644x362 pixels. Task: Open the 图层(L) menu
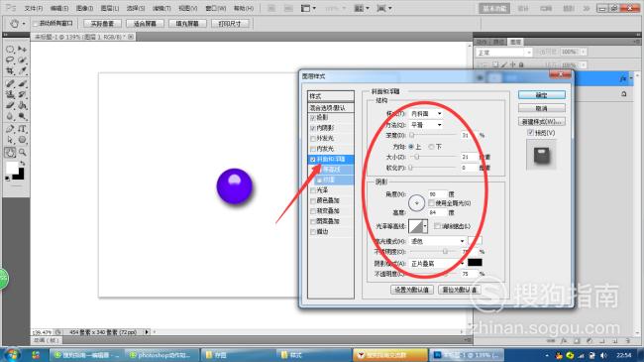110,8
